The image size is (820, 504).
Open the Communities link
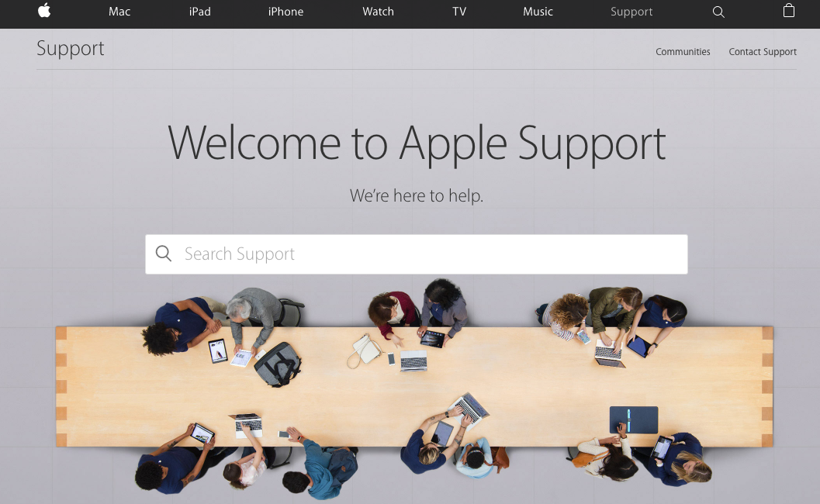point(683,52)
